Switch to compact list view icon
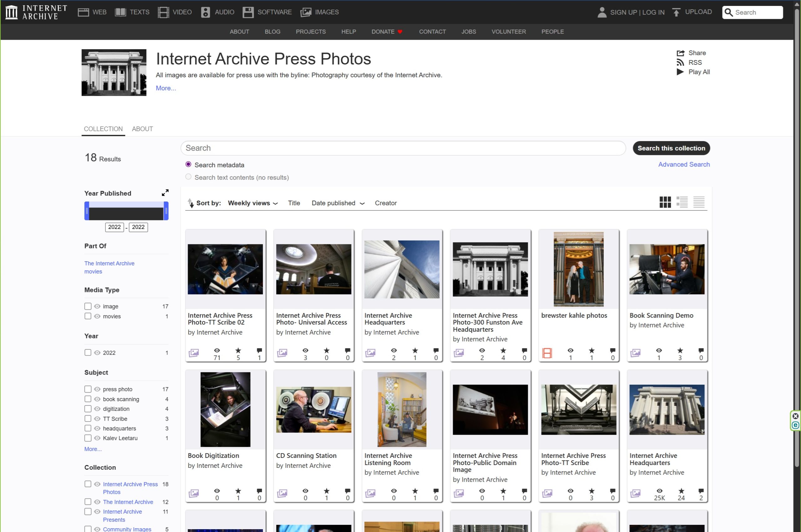Viewport: 801px width, 532px height. pos(699,202)
